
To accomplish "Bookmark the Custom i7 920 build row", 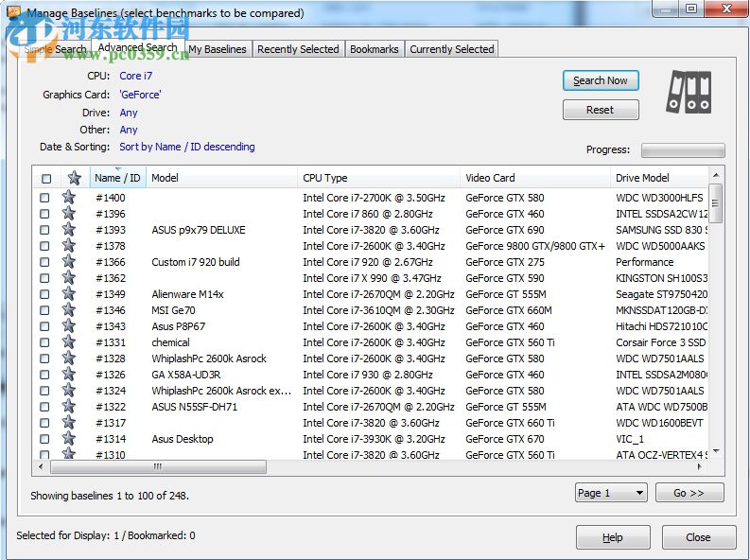I will 69,262.
